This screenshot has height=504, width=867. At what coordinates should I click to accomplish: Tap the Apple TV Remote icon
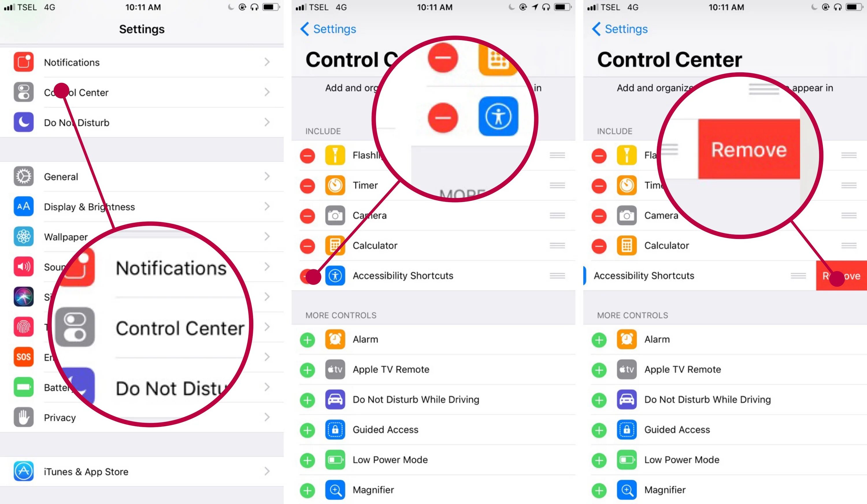click(334, 369)
